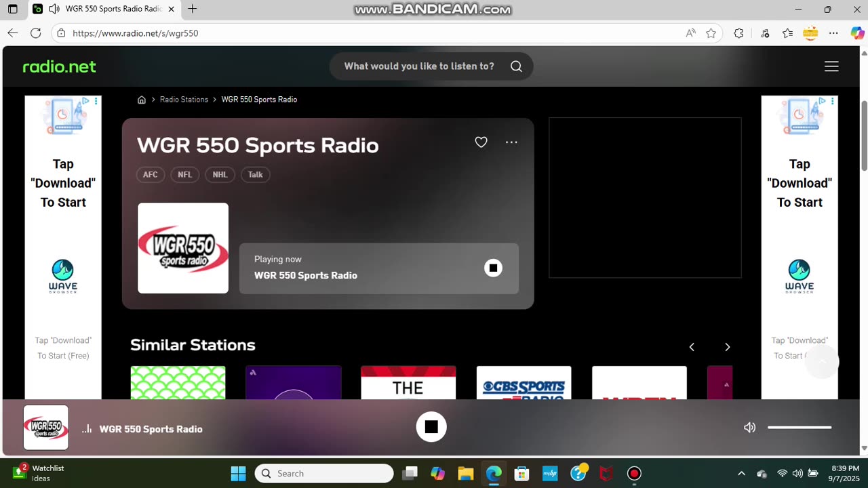Show hidden system tray icons
Image resolution: width=868 pixels, height=488 pixels.
pyautogui.click(x=741, y=473)
